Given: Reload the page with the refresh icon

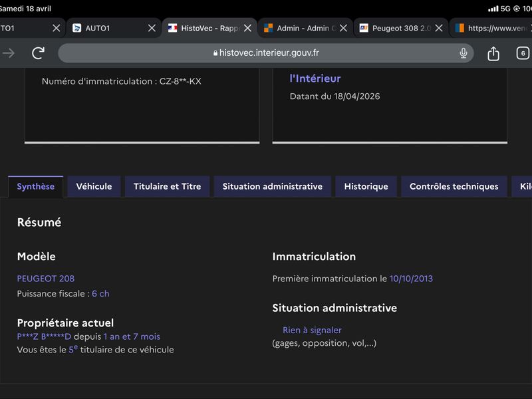Looking at the screenshot, I should point(39,53).
